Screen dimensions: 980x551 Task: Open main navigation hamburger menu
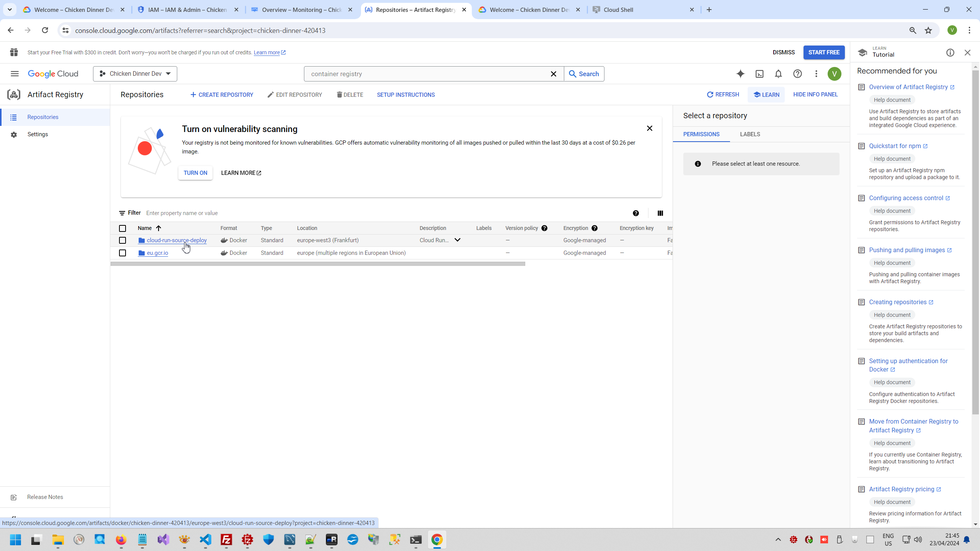(x=15, y=74)
